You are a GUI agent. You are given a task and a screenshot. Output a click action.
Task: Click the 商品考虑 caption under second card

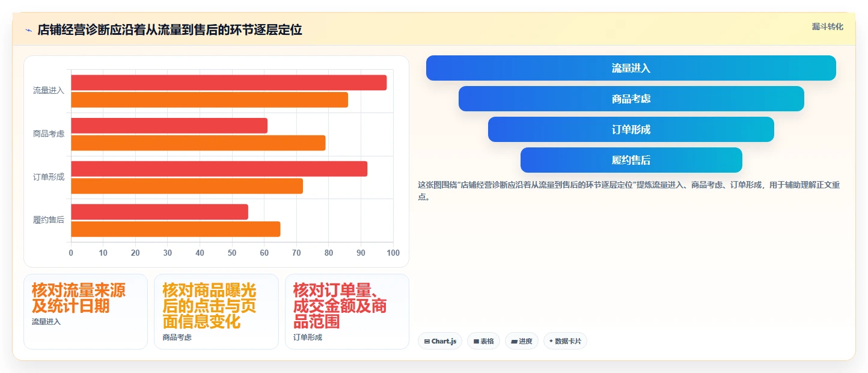pos(177,338)
